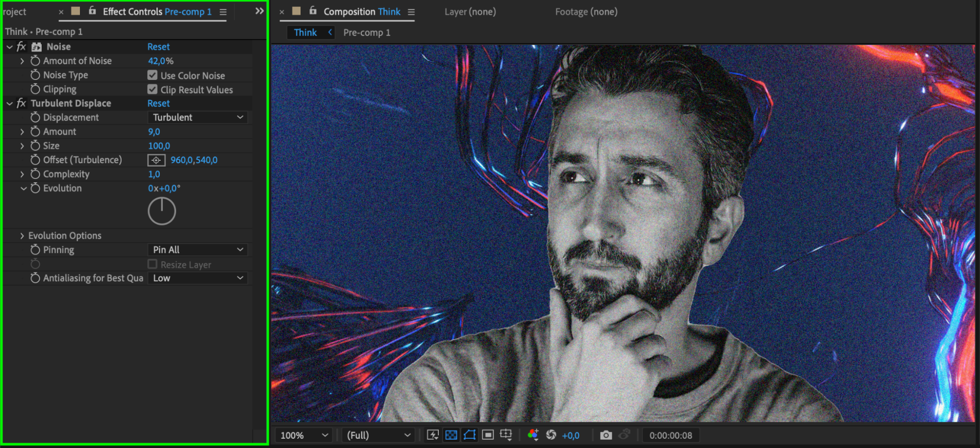Open the Displacement type dropdown
This screenshot has height=448, width=980.
198,118
